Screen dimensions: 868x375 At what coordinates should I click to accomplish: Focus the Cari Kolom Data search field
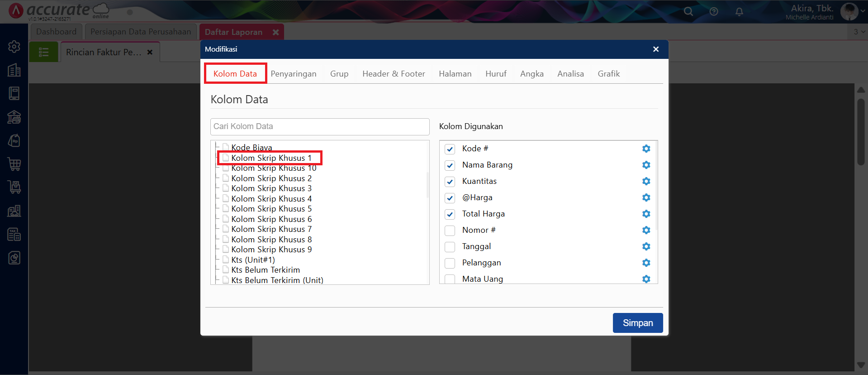[319, 127]
